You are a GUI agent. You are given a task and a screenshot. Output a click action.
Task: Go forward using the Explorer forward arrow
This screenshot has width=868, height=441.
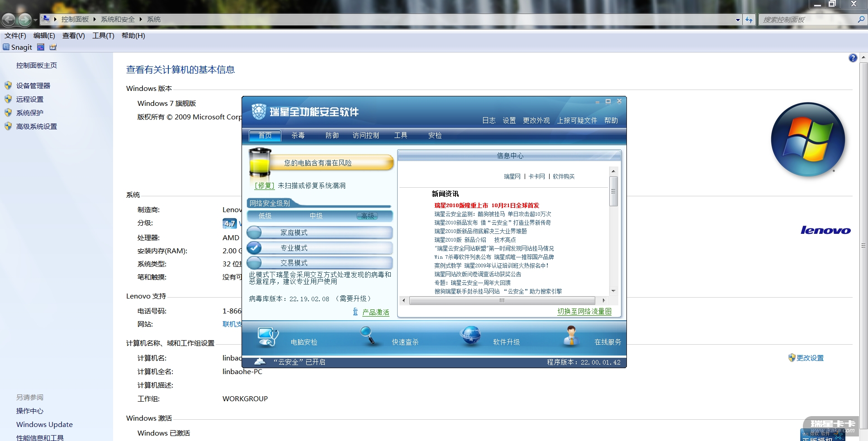click(25, 19)
